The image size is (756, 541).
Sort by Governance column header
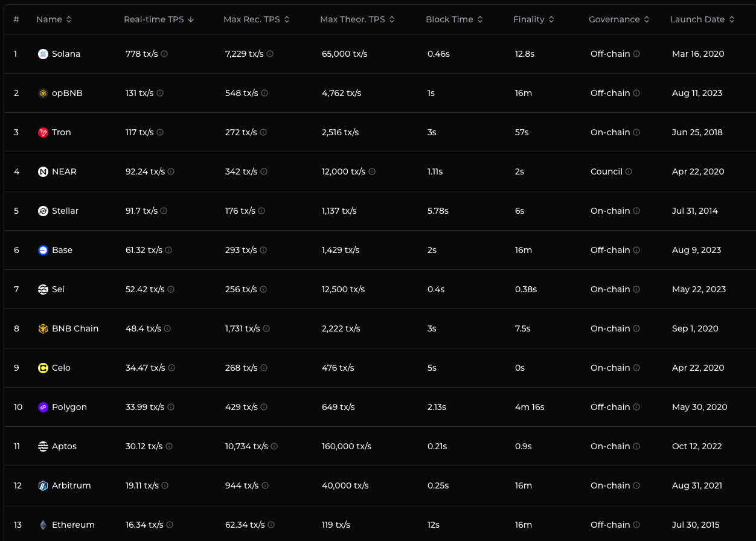[619, 19]
